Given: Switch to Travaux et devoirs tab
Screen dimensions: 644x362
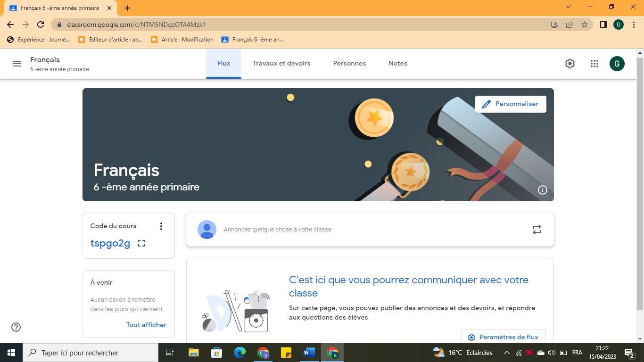Looking at the screenshot, I should (x=281, y=64).
